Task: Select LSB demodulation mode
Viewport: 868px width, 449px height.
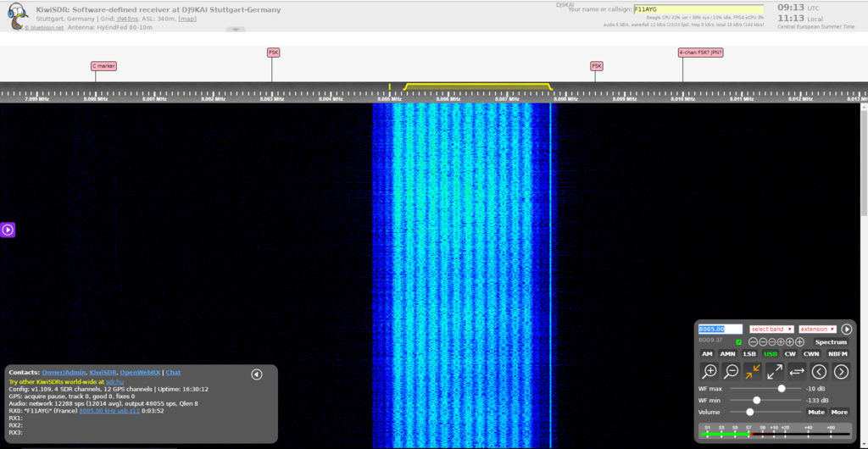Action: point(749,354)
